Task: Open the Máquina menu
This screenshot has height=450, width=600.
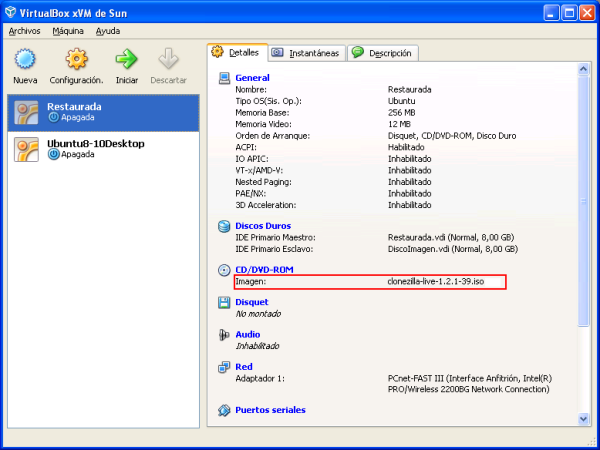Action: point(68,31)
